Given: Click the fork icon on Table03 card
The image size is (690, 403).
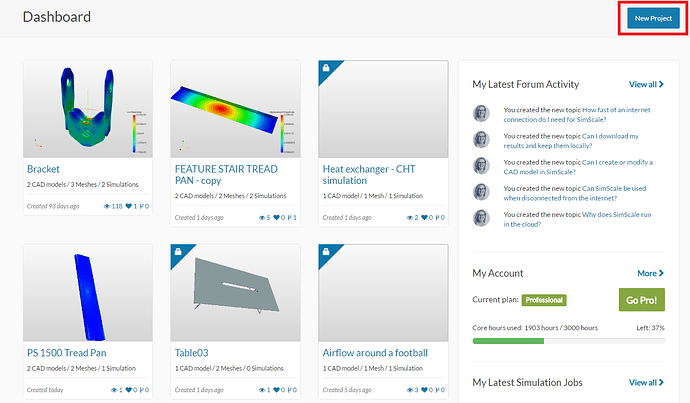Looking at the screenshot, I should tap(290, 390).
